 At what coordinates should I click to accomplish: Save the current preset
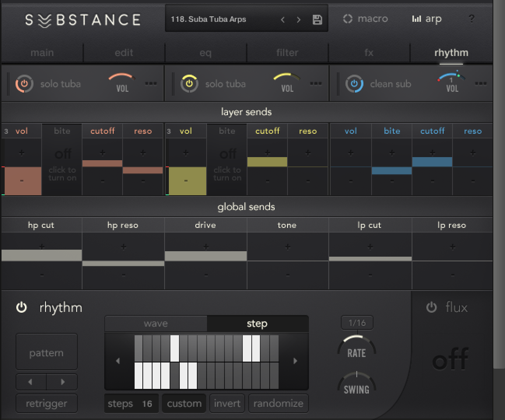click(317, 19)
